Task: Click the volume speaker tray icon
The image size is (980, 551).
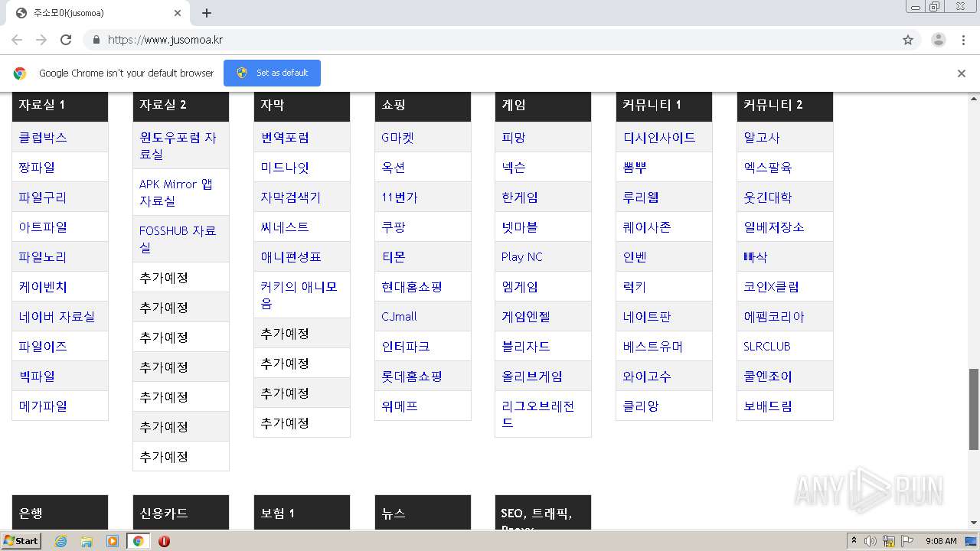Action: point(871,541)
